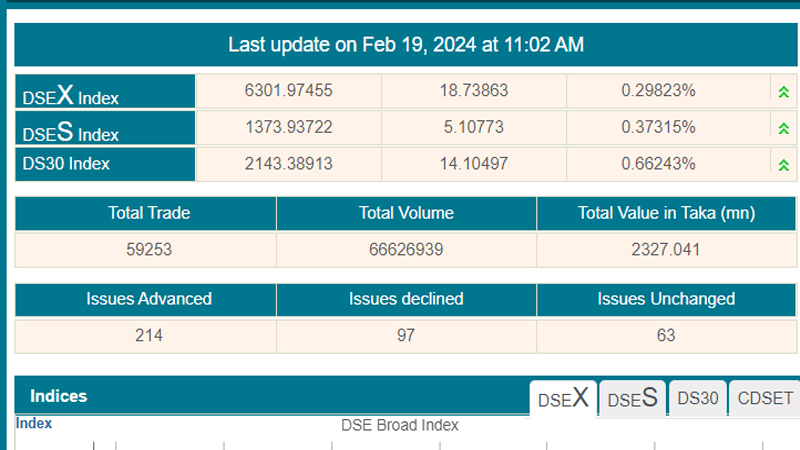
Task: Select the Total Volume value 66626939
Action: (x=406, y=249)
